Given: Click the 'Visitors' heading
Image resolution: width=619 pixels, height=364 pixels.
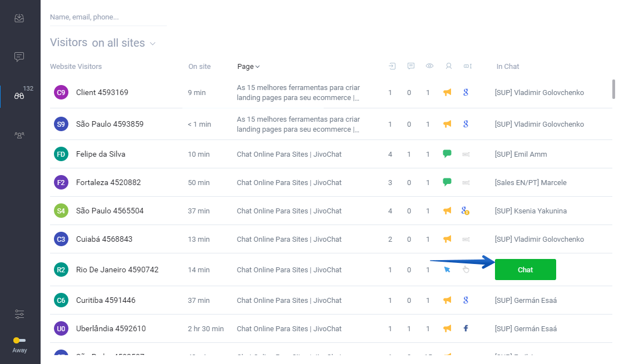Looking at the screenshot, I should (69, 43).
